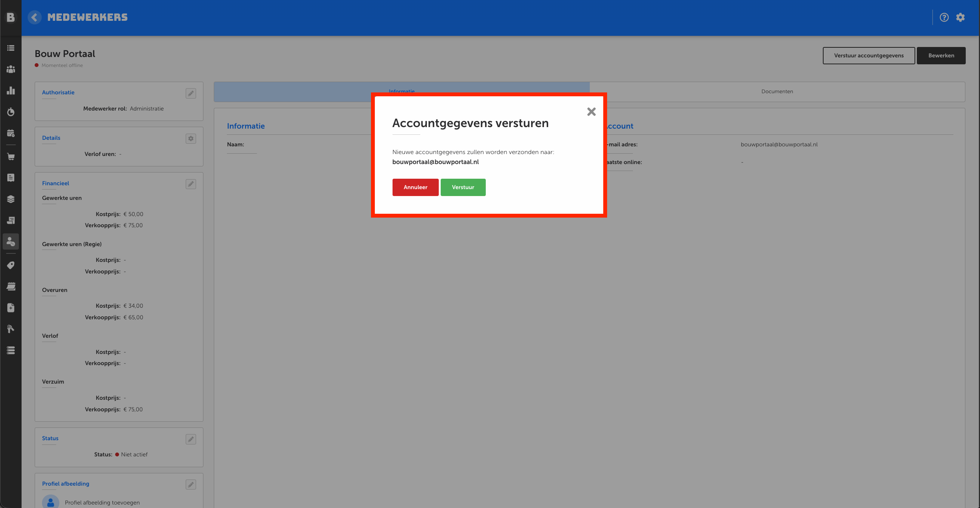
Task: Open Details card gear icon
Action: (x=191, y=139)
